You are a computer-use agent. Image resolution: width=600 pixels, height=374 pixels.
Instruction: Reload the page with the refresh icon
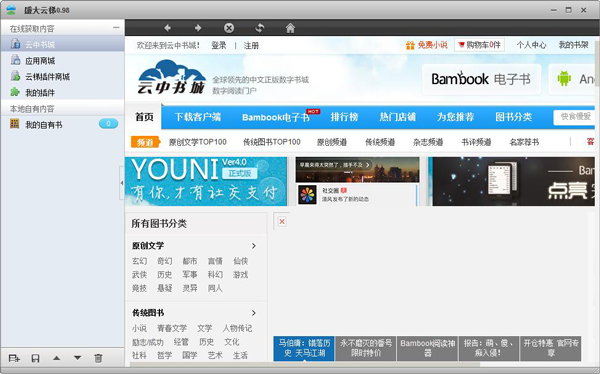(260, 28)
